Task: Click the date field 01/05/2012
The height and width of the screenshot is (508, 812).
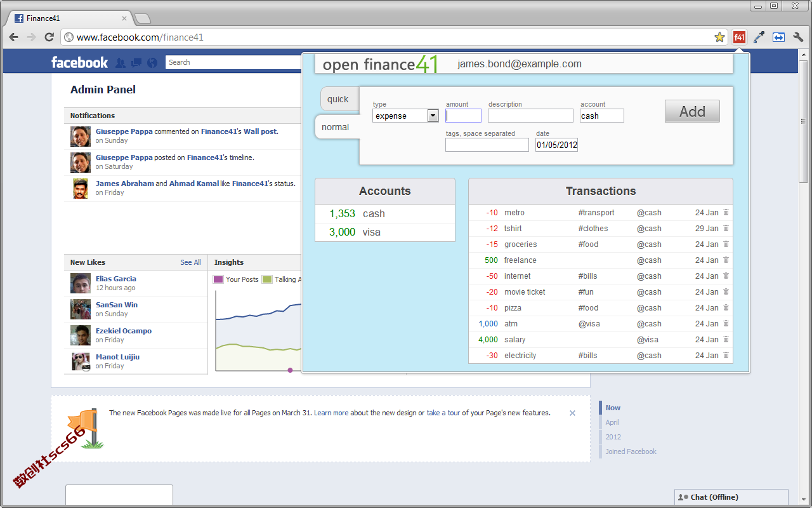Action: click(x=556, y=145)
